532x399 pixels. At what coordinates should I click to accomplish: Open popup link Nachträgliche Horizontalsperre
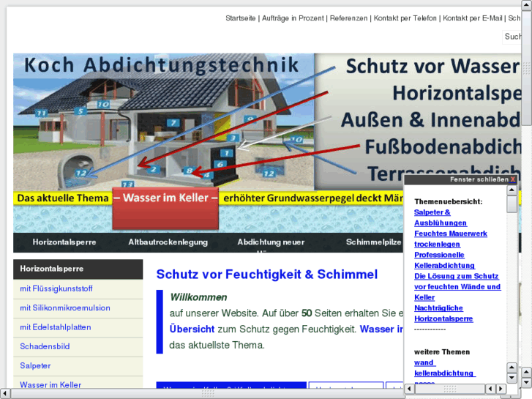[443, 313]
